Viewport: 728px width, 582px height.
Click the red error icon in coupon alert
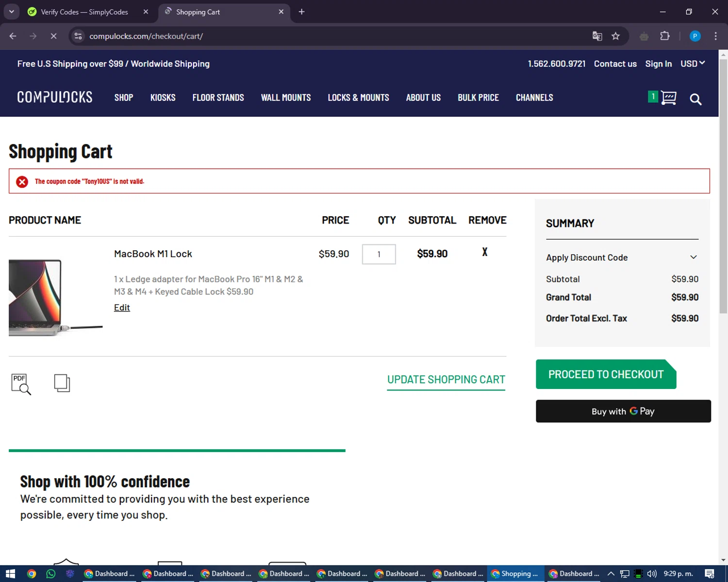point(22,182)
